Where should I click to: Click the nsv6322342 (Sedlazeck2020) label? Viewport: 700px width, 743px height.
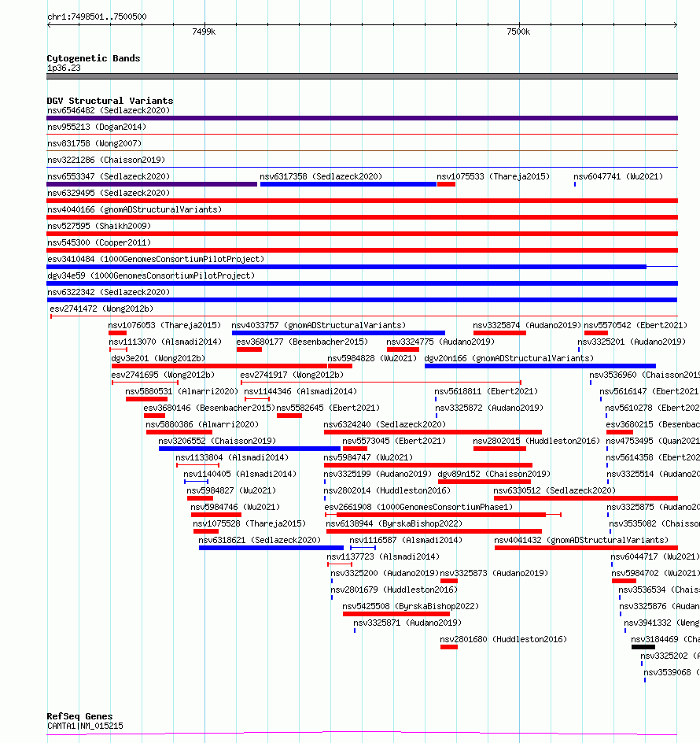pos(109,292)
